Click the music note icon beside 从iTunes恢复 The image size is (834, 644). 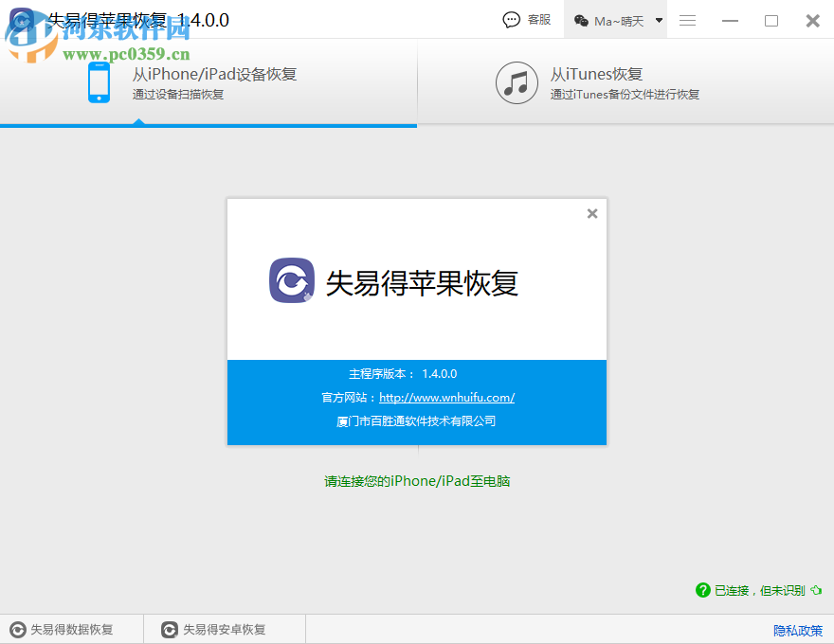[x=517, y=83]
